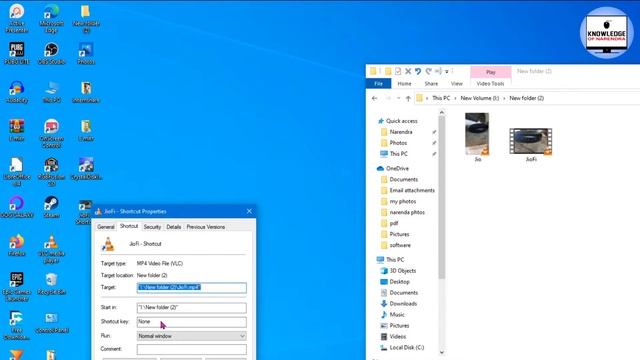This screenshot has width=640, height=360.
Task: Open the File tab in Explorer
Action: coord(379,84)
